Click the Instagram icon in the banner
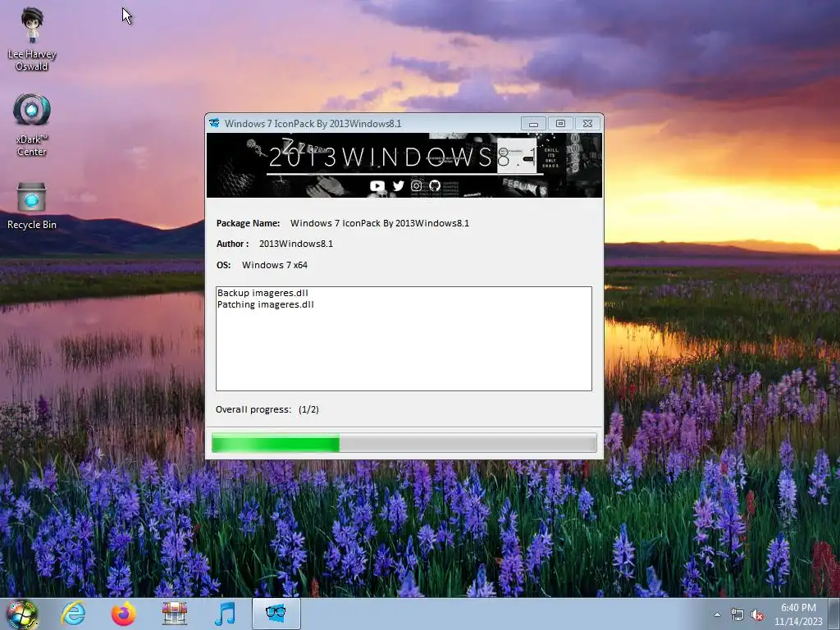The height and width of the screenshot is (630, 840). (416, 186)
